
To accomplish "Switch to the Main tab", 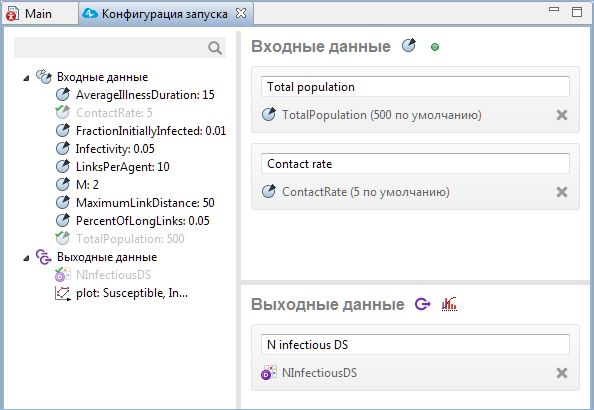I will point(38,14).
